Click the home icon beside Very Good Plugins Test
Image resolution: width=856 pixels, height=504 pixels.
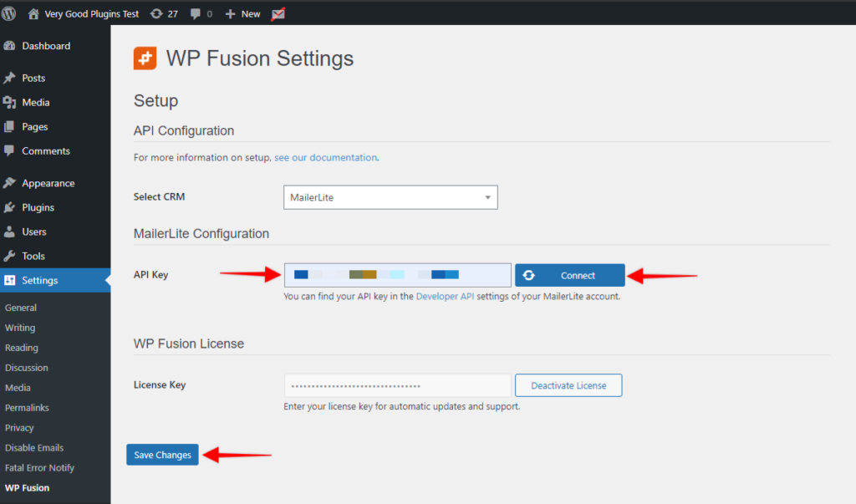pos(33,13)
